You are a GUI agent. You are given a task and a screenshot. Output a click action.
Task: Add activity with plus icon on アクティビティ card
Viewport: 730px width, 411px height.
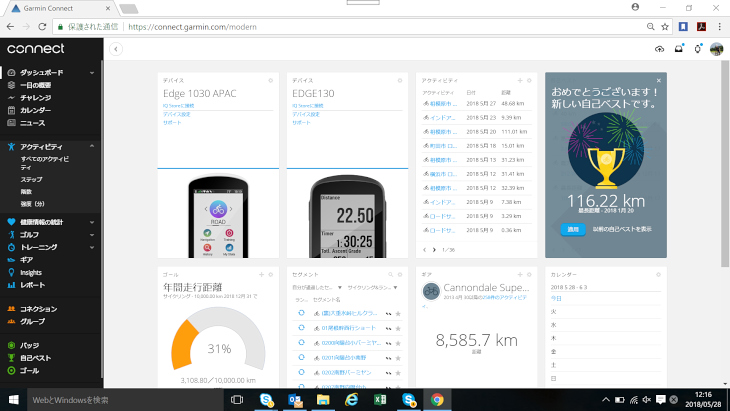coord(520,81)
